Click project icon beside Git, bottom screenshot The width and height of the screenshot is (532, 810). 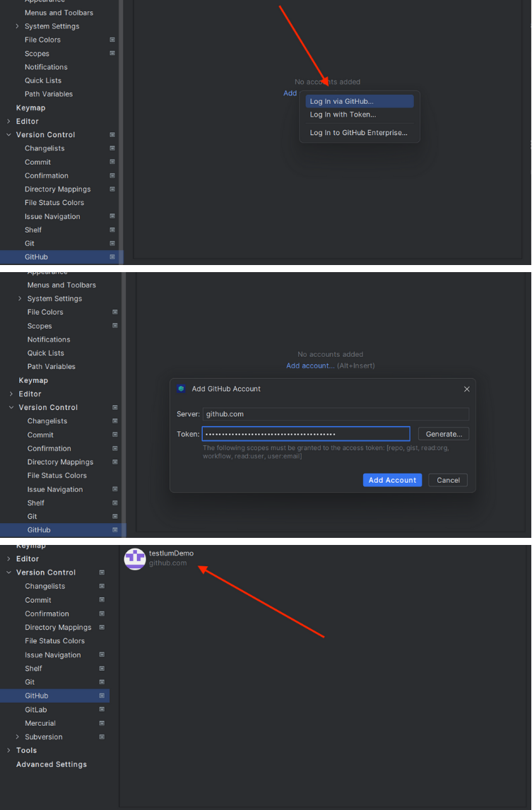click(102, 682)
